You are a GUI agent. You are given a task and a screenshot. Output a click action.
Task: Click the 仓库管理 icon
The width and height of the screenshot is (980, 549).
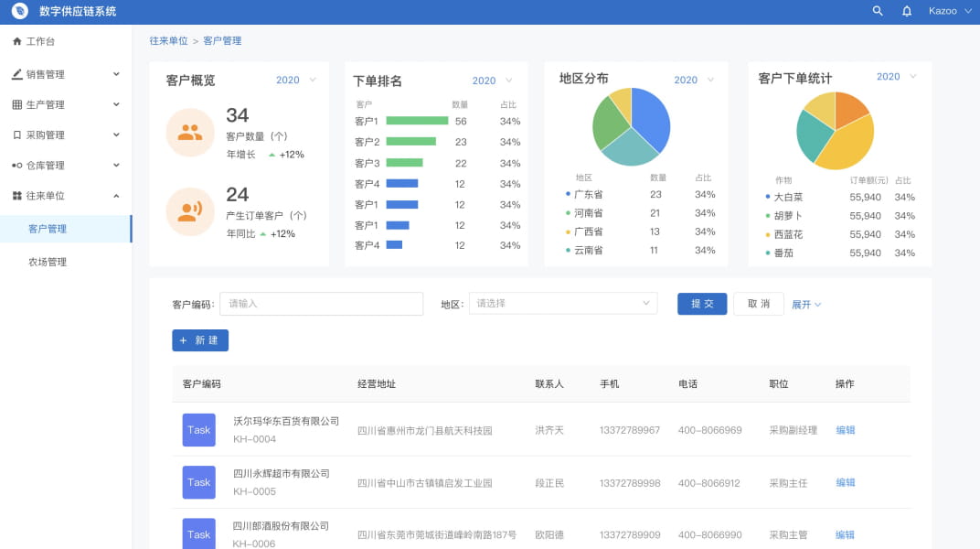click(16, 165)
